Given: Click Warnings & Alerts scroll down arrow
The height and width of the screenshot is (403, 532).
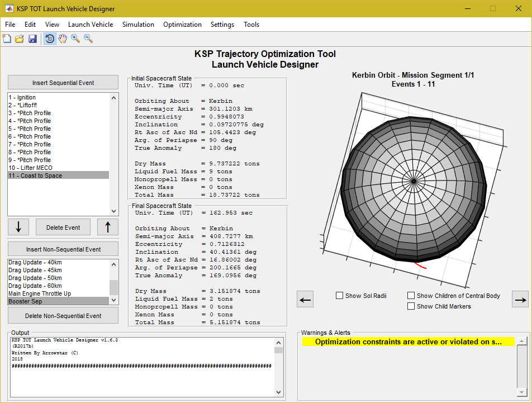Looking at the screenshot, I should coord(522,392).
